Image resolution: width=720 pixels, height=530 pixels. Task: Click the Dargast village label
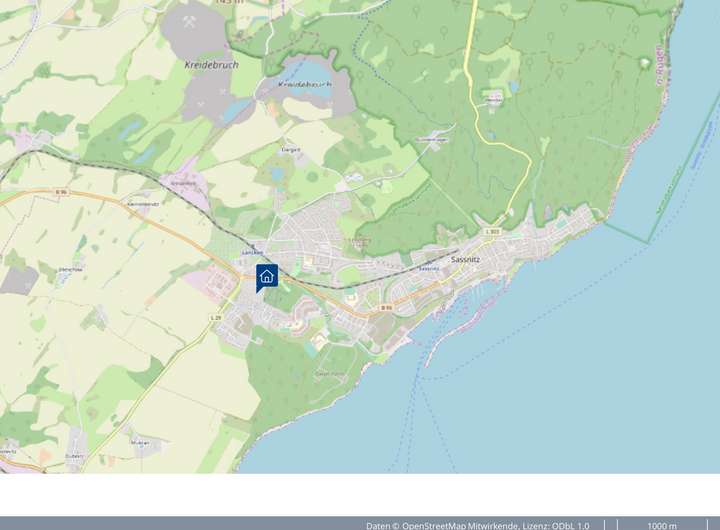pos(288,152)
